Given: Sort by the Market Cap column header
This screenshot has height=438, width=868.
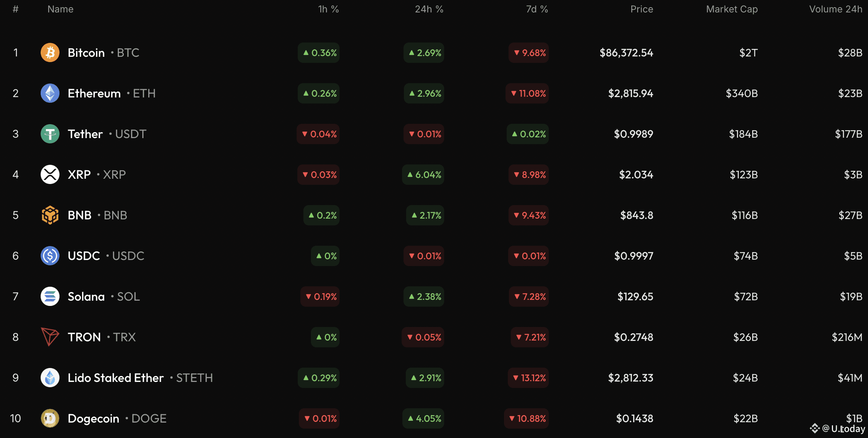Looking at the screenshot, I should click(731, 9).
